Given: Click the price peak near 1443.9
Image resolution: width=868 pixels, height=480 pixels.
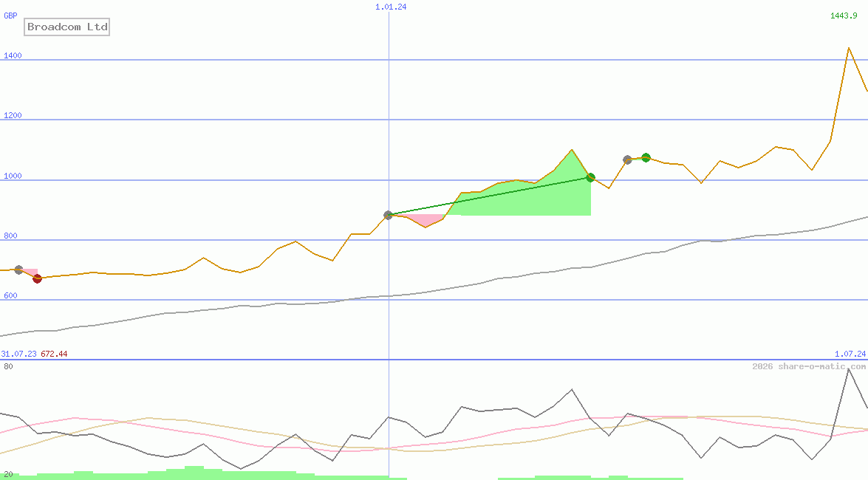Looking at the screenshot, I should pos(849,48).
